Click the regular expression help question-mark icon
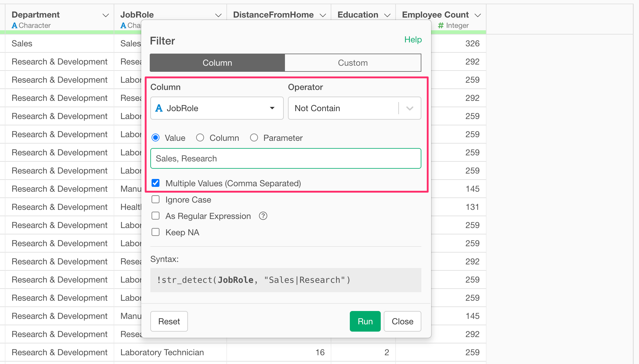The height and width of the screenshot is (364, 639). tap(263, 216)
